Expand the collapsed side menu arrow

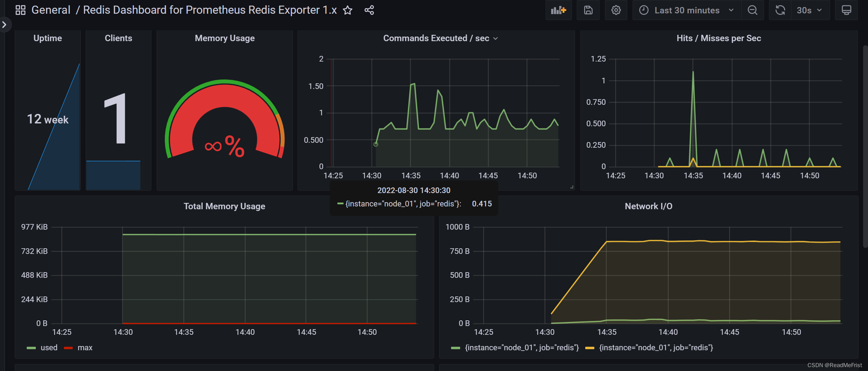click(5, 25)
